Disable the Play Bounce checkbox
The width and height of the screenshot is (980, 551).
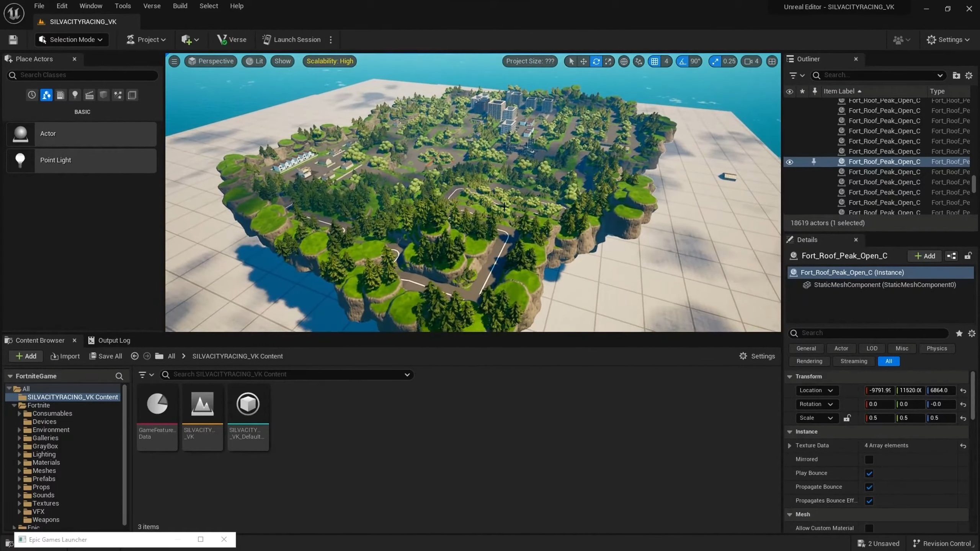[869, 473]
